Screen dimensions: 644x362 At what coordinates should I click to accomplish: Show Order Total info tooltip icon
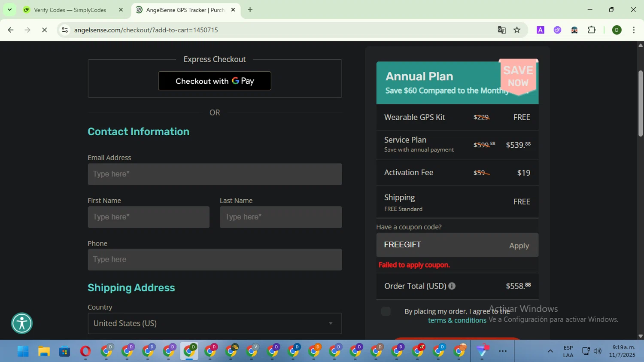click(452, 286)
